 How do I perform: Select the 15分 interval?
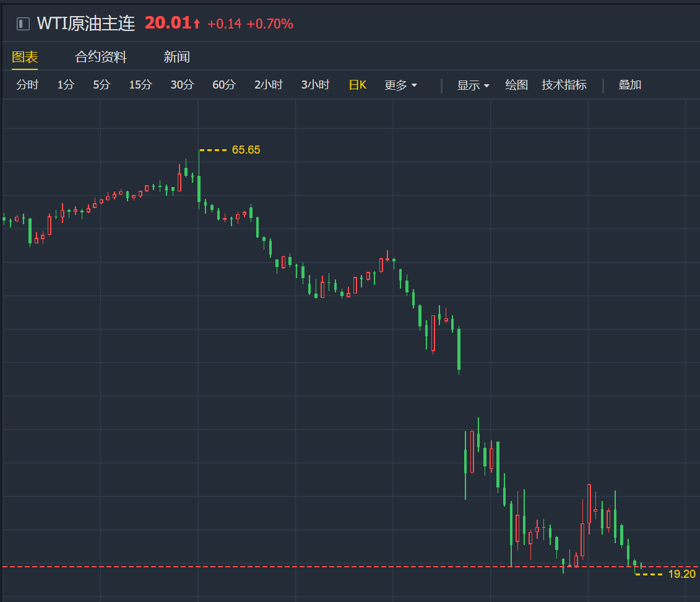[x=140, y=85]
